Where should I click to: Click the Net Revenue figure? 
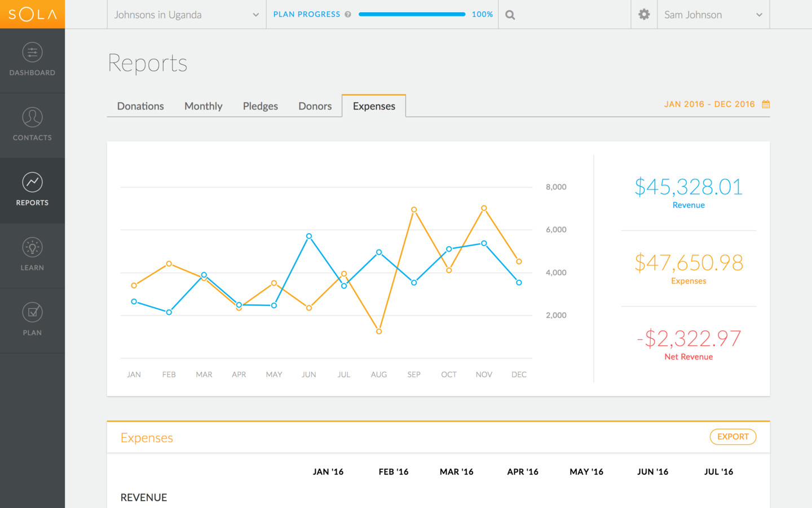[688, 338]
